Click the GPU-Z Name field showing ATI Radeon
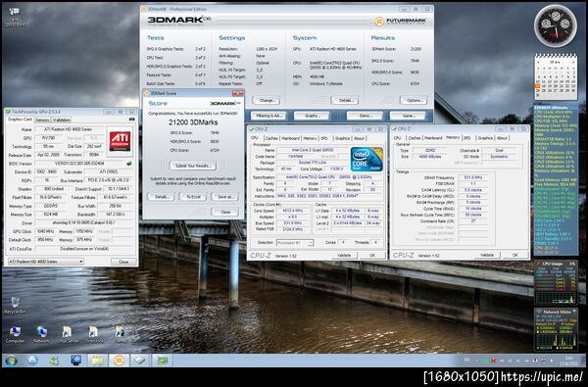This screenshot has width=588, height=387. click(70, 129)
